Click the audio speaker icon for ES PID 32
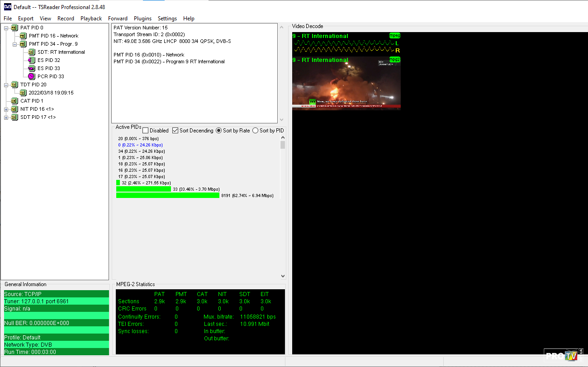Image resolution: width=588 pixels, height=367 pixels. 31,60
